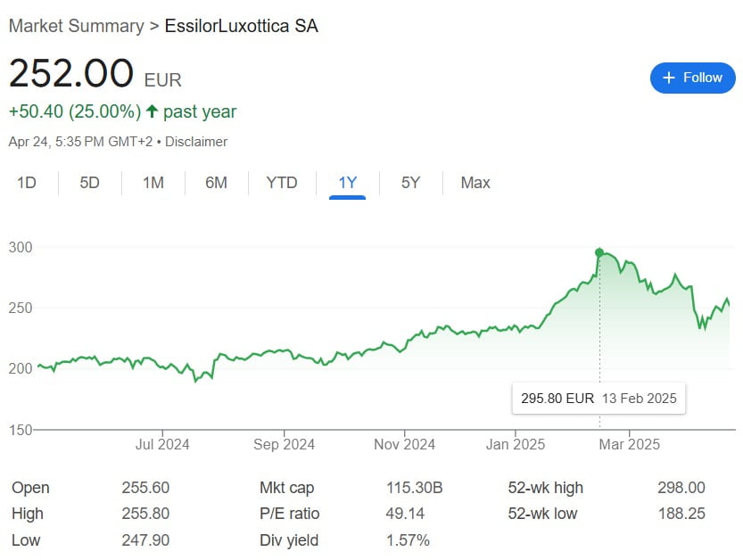Image resolution: width=743 pixels, height=560 pixels.
Task: Click the plus icon on Follow
Action: pos(670,78)
